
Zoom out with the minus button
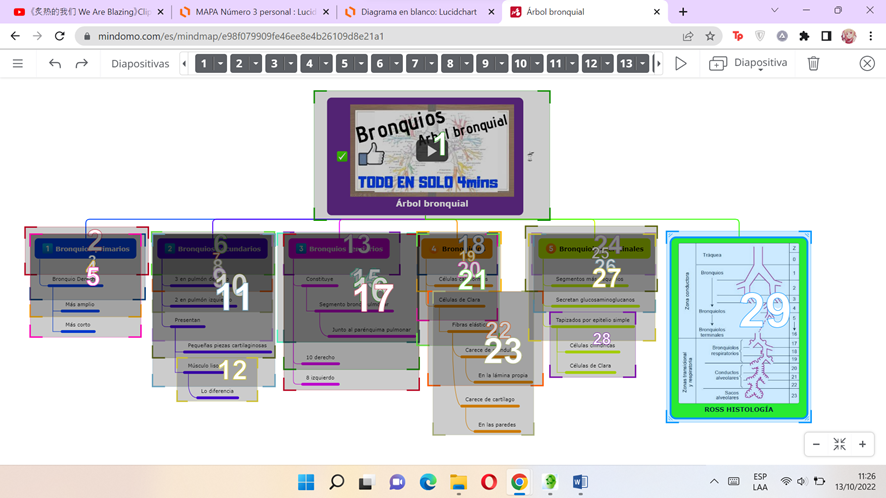pos(816,444)
